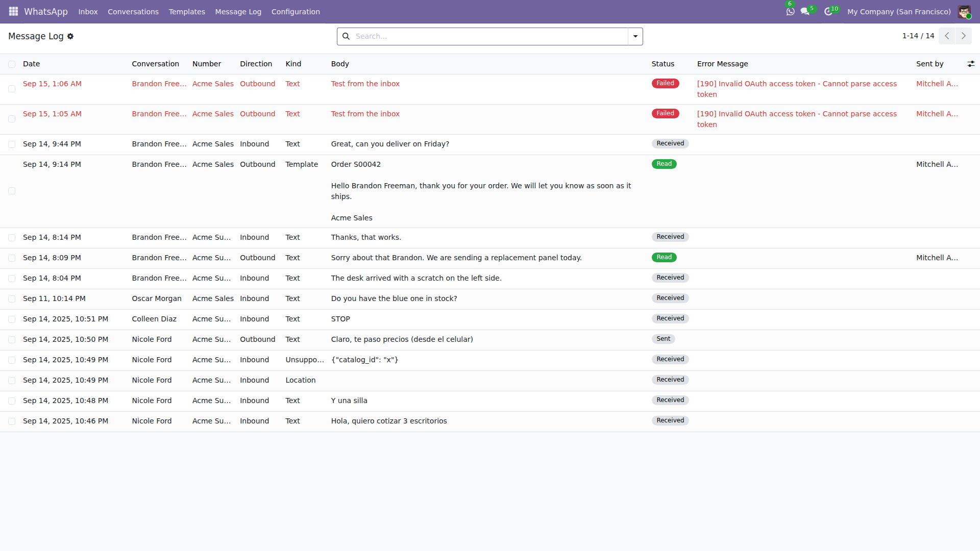This screenshot has height=551, width=980.
Task: Open WhatsApp notifications icon with badge 6
Action: point(790,11)
